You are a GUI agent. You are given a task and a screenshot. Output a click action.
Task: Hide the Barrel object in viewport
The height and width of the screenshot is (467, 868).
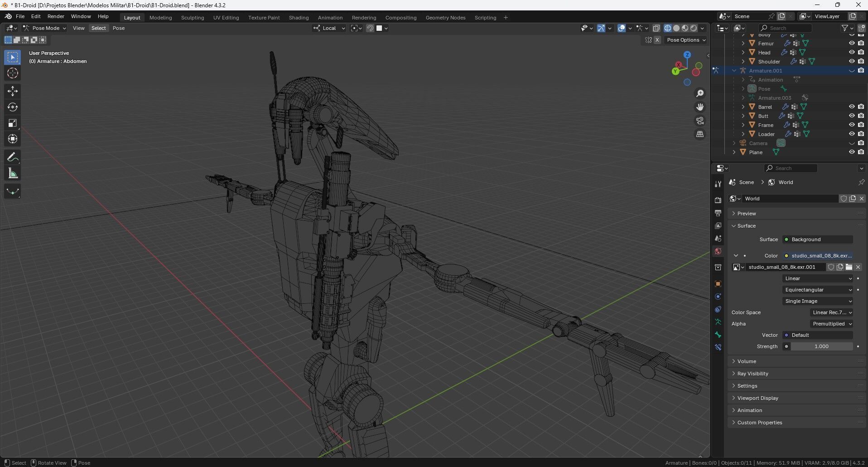(852, 107)
